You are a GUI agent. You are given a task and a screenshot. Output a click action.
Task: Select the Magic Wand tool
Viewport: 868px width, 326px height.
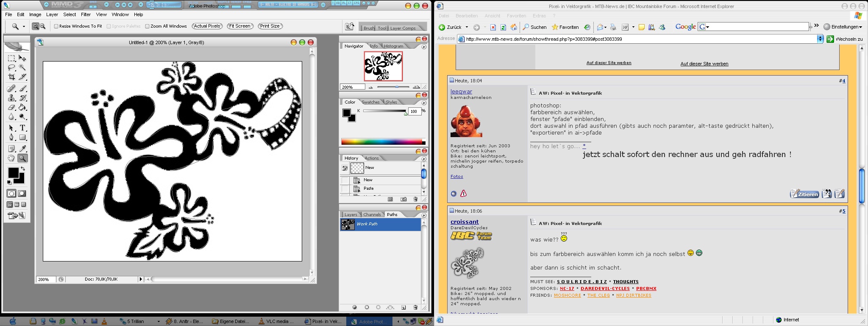tap(22, 67)
